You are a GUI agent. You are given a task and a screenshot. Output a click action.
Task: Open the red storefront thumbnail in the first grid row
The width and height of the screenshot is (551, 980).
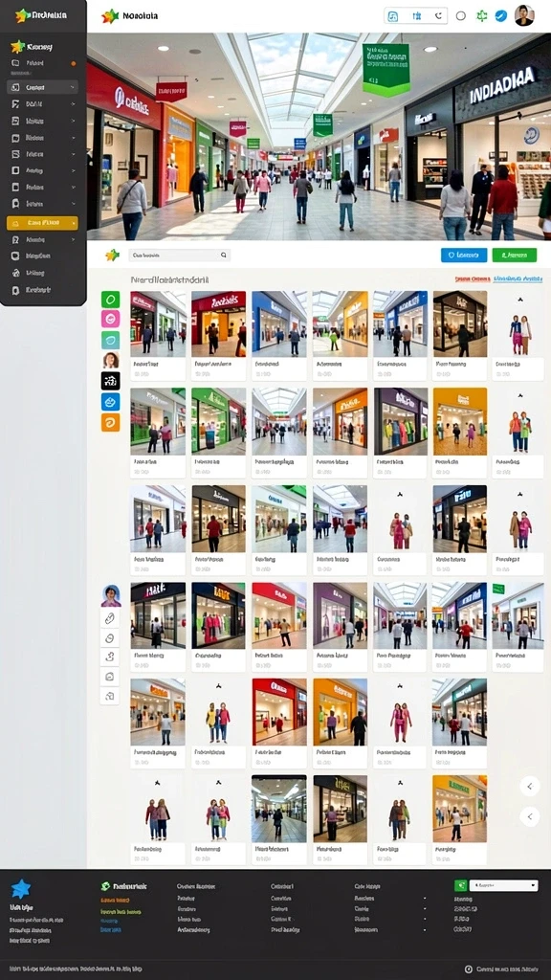[x=219, y=323]
